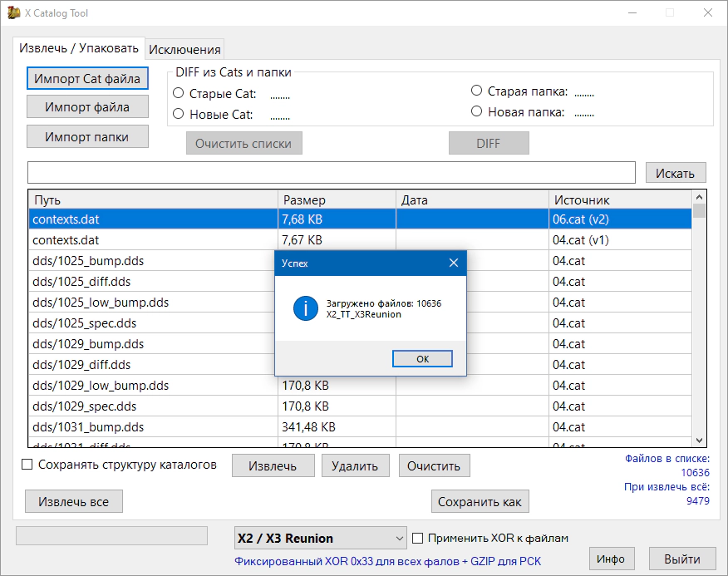Enable Сохранять структуру каталогов checkbox
Image resolution: width=728 pixels, height=576 pixels.
27,465
